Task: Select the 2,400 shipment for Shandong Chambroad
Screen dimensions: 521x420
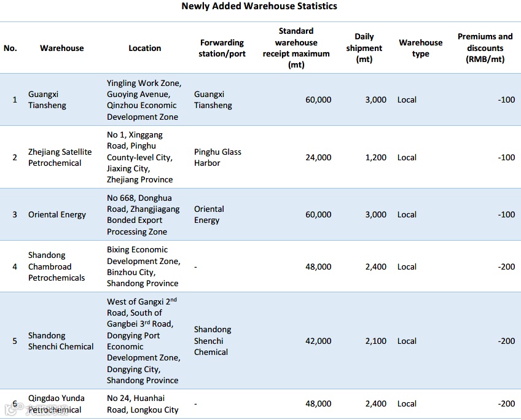Action: pos(376,266)
